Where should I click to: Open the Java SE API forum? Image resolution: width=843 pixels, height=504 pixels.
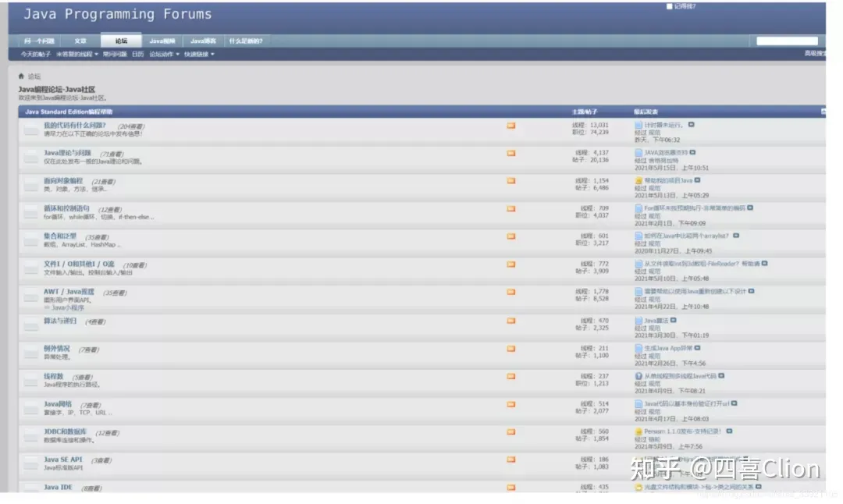(x=63, y=460)
